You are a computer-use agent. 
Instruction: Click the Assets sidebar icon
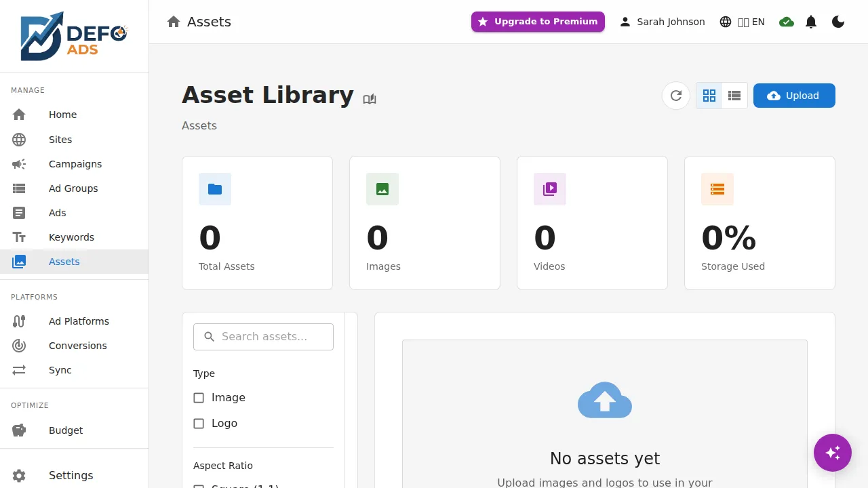click(x=19, y=262)
